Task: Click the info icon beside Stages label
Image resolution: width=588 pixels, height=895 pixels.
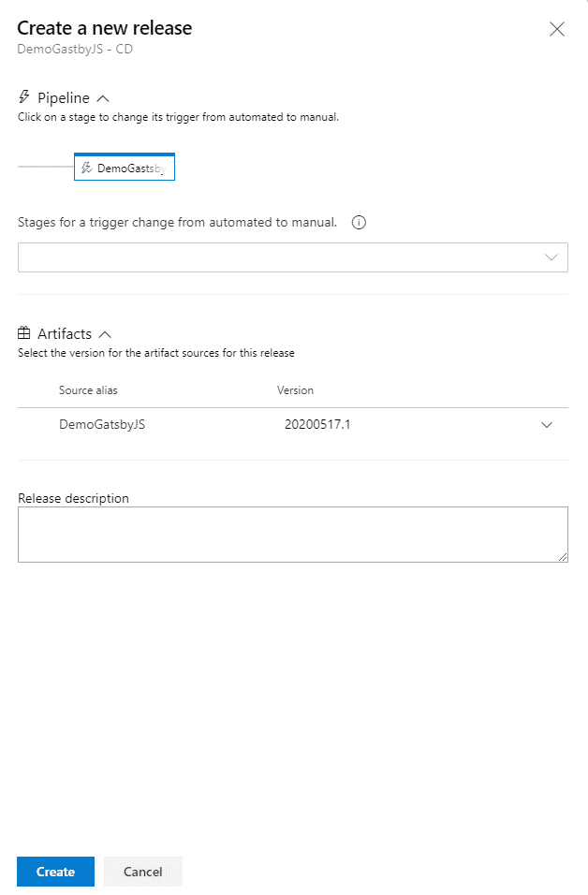Action: (359, 223)
